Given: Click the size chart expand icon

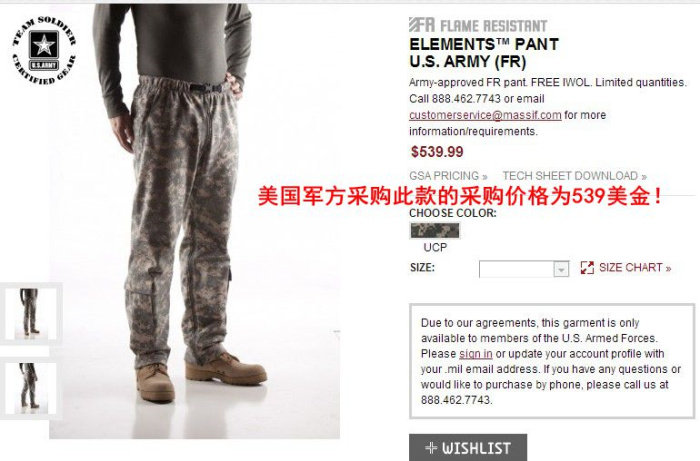Looking at the screenshot, I should pos(587,268).
